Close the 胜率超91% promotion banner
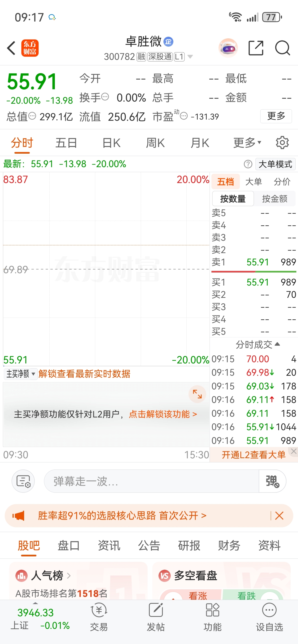 click(x=279, y=515)
